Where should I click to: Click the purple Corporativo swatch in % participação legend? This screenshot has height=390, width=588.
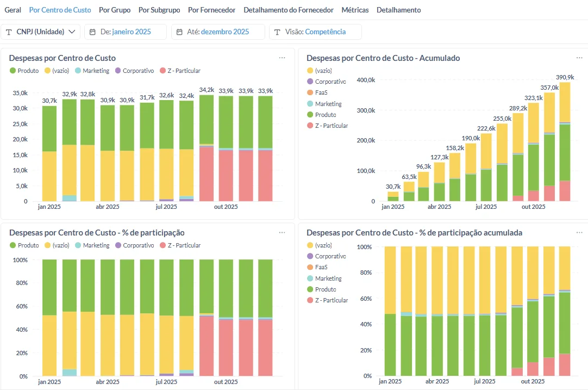118,245
